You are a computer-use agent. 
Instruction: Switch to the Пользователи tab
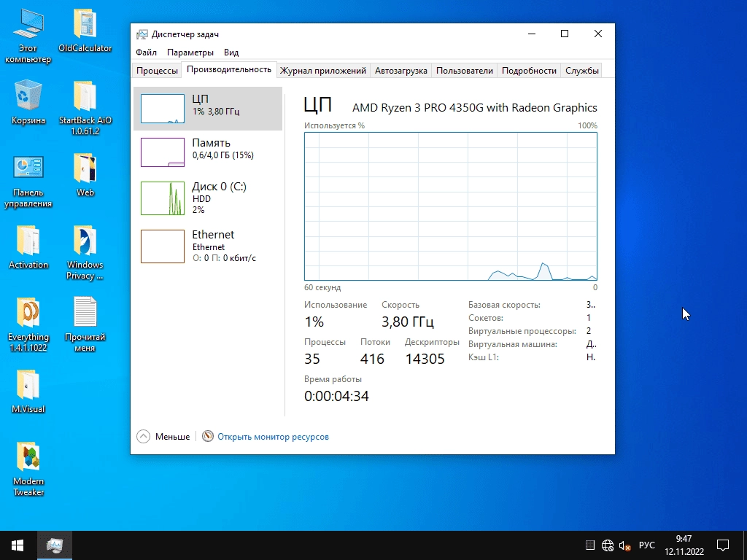pyautogui.click(x=465, y=71)
